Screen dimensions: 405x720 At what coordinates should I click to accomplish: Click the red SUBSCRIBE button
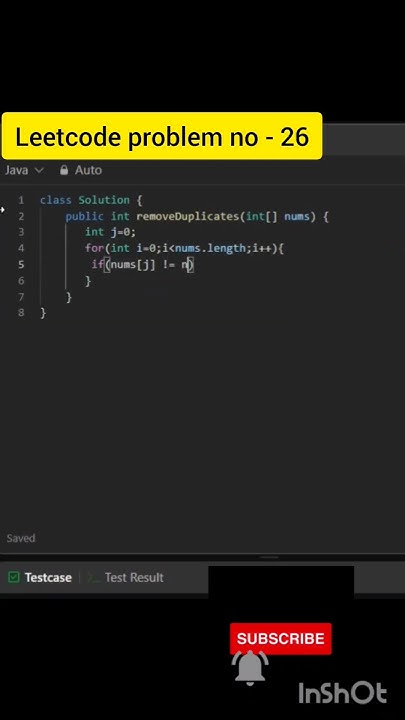(x=281, y=638)
